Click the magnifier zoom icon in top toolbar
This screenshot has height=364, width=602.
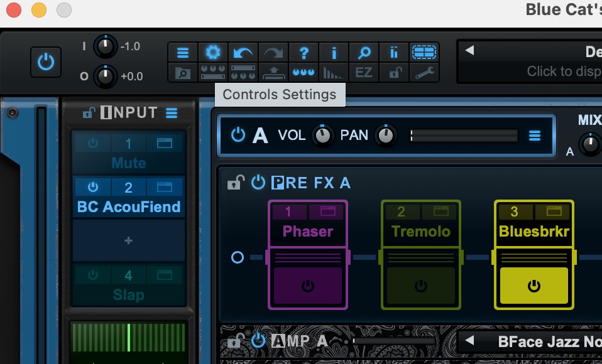coord(364,52)
